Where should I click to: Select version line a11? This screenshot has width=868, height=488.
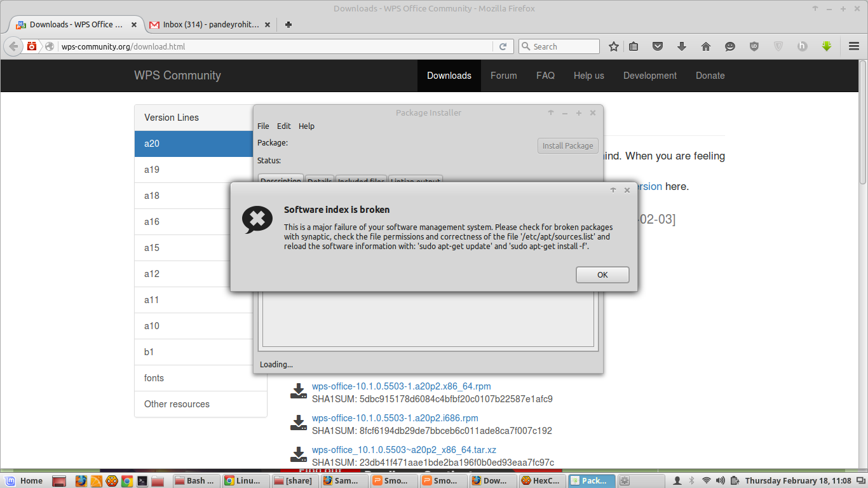point(194,300)
